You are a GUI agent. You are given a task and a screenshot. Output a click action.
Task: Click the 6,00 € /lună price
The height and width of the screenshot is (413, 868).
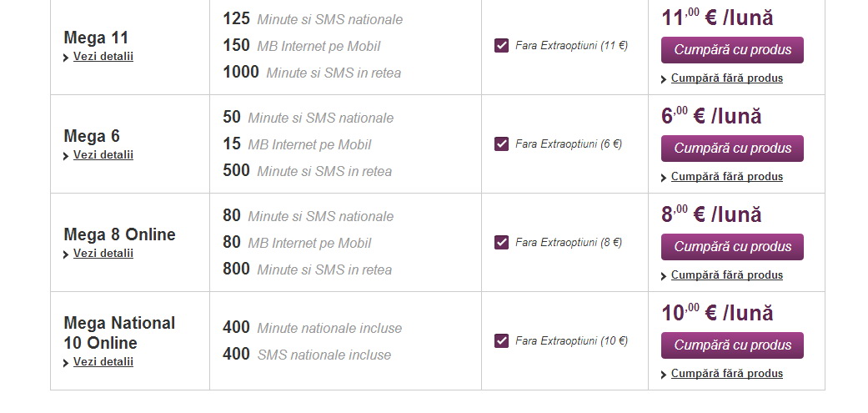711,116
